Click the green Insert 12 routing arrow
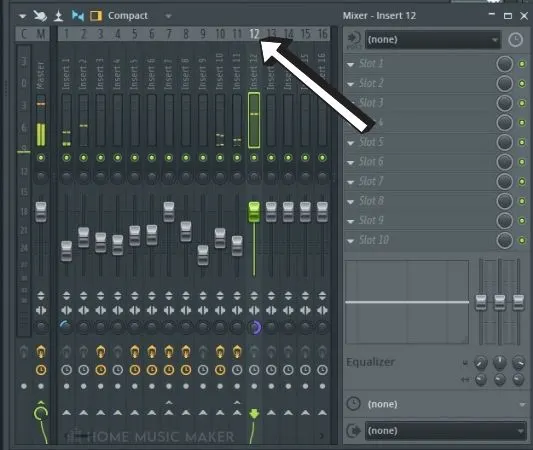 (x=254, y=414)
